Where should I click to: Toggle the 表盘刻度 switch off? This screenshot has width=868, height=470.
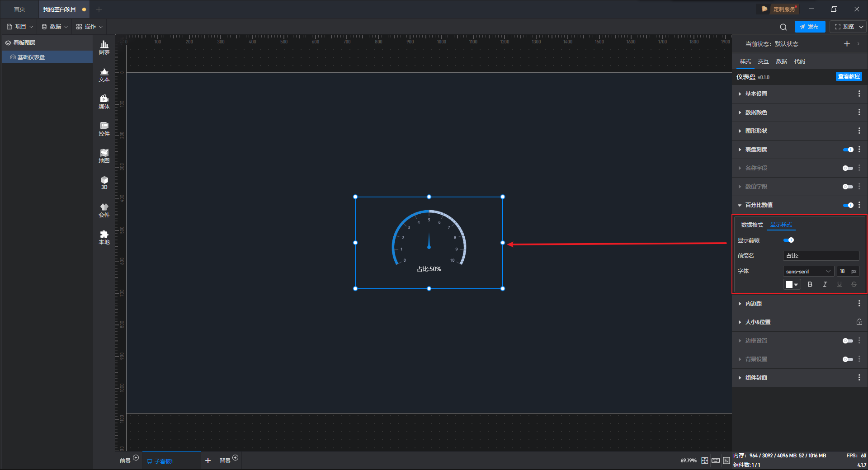coord(848,150)
